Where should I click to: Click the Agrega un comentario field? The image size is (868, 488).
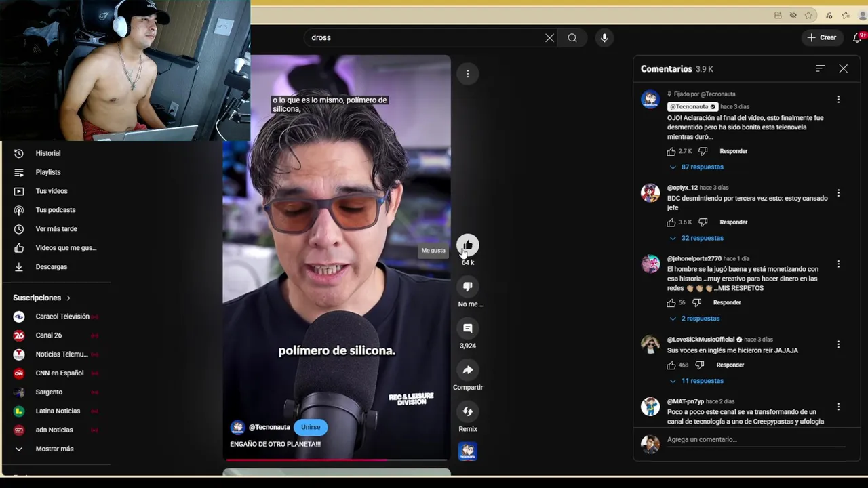click(756, 440)
